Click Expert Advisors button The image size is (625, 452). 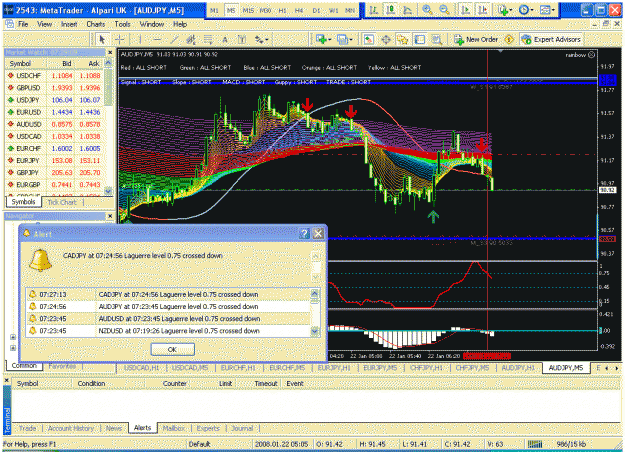pyautogui.click(x=551, y=39)
